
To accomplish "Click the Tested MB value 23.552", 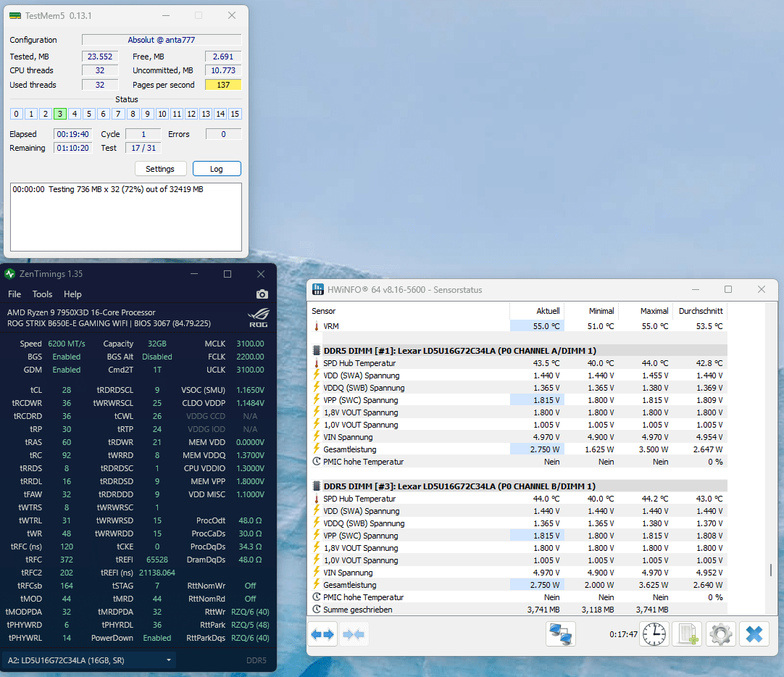I will pos(100,57).
